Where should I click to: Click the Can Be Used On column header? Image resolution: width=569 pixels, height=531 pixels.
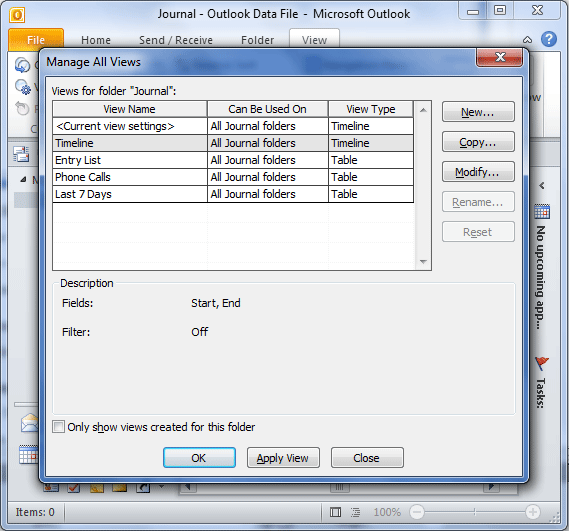pos(267,109)
